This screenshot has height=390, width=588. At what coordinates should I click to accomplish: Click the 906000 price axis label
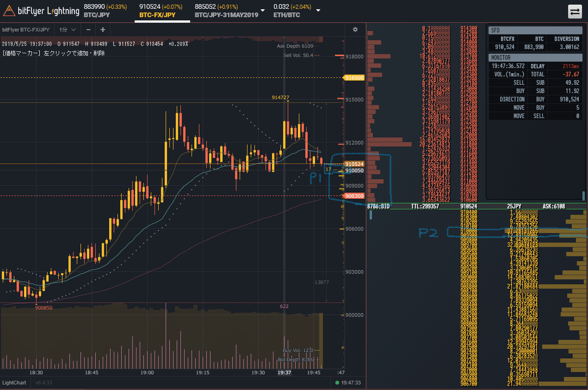point(354,229)
